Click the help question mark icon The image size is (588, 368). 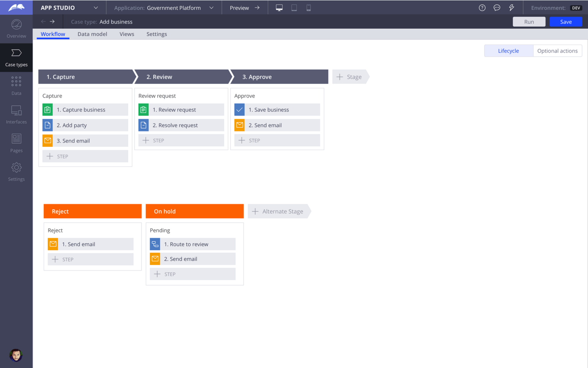[482, 8]
